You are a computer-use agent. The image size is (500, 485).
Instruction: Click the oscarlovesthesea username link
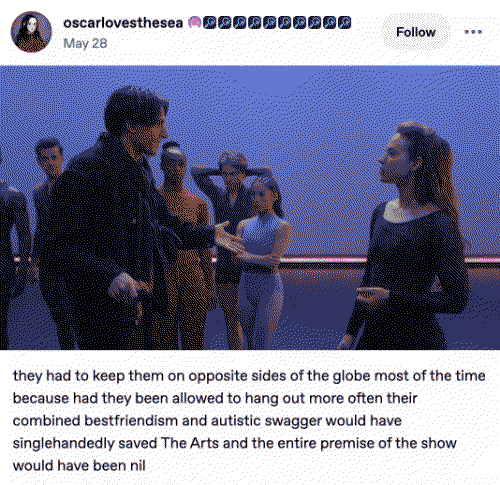coord(123,23)
